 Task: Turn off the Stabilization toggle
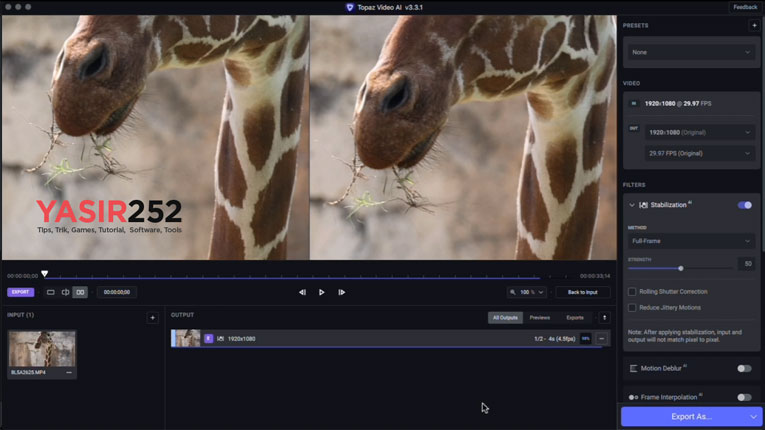744,205
